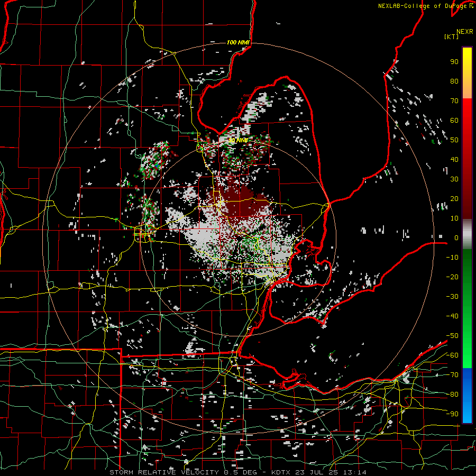Select the positive 20 scale value
This screenshot has height=476, width=476.
[454, 199]
